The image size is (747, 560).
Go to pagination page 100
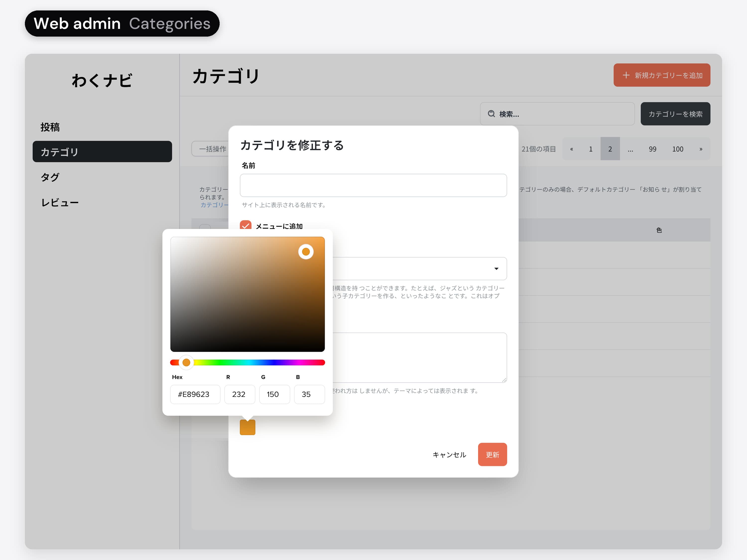(x=678, y=149)
